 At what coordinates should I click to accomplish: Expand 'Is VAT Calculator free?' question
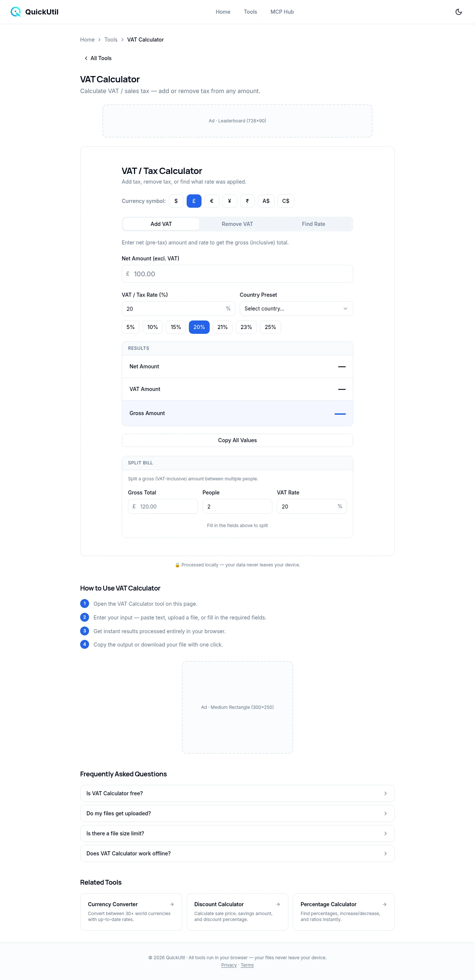[237, 793]
